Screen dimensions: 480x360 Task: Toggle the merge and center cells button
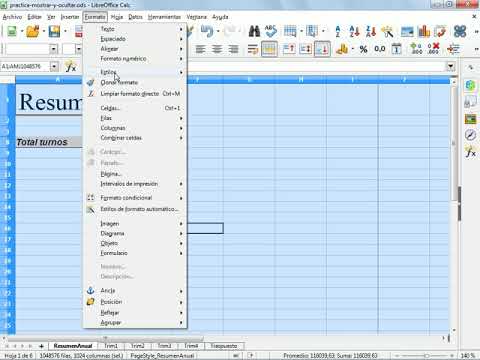pyautogui.click(x=269, y=50)
